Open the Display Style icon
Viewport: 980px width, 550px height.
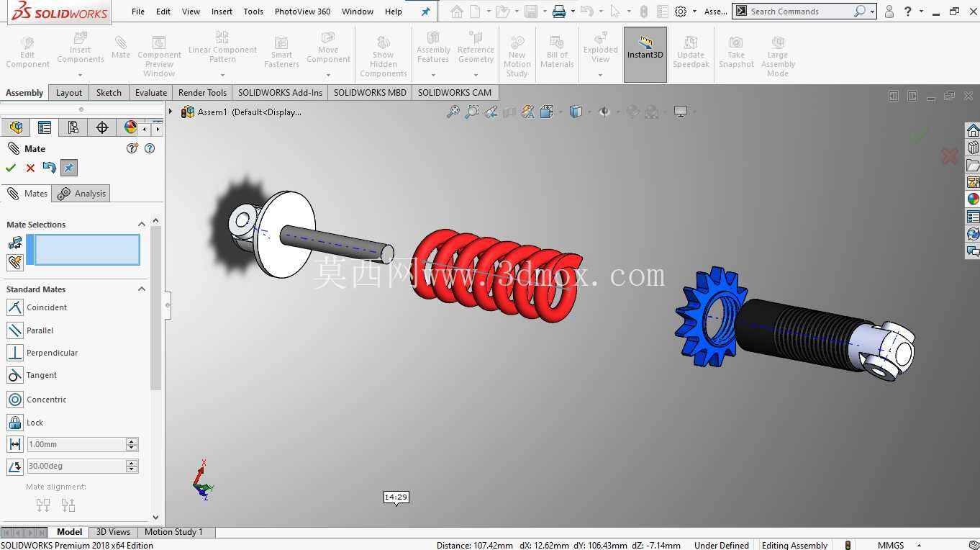point(576,112)
